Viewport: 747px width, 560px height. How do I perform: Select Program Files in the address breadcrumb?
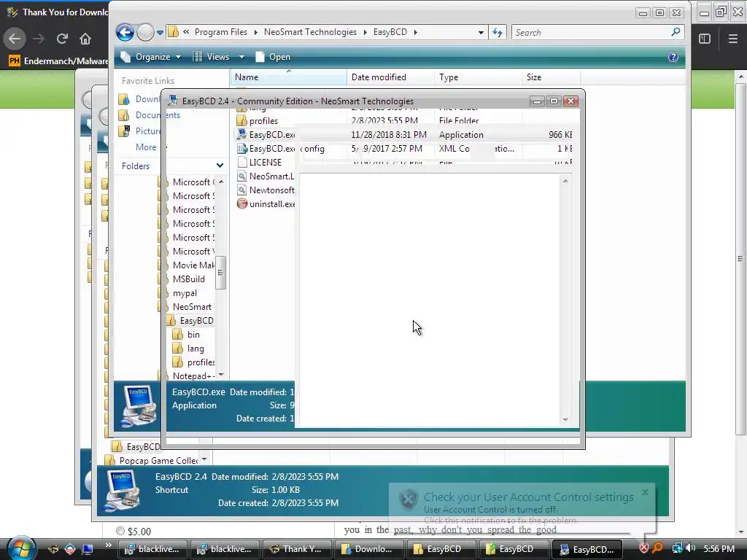pos(221,32)
